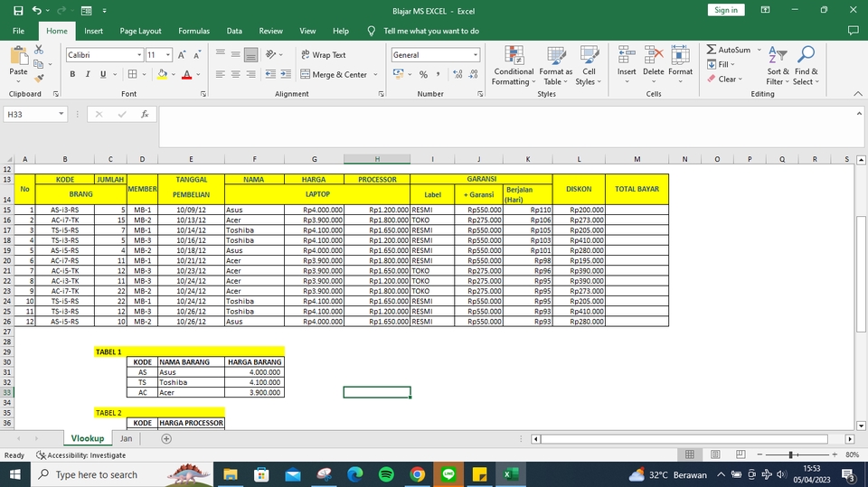Open the Calibri font name dropdown
The image size is (868, 487).
[139, 55]
